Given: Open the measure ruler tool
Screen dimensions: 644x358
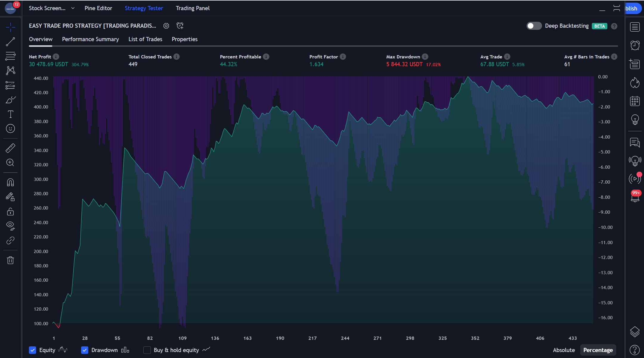Looking at the screenshot, I should tap(10, 148).
